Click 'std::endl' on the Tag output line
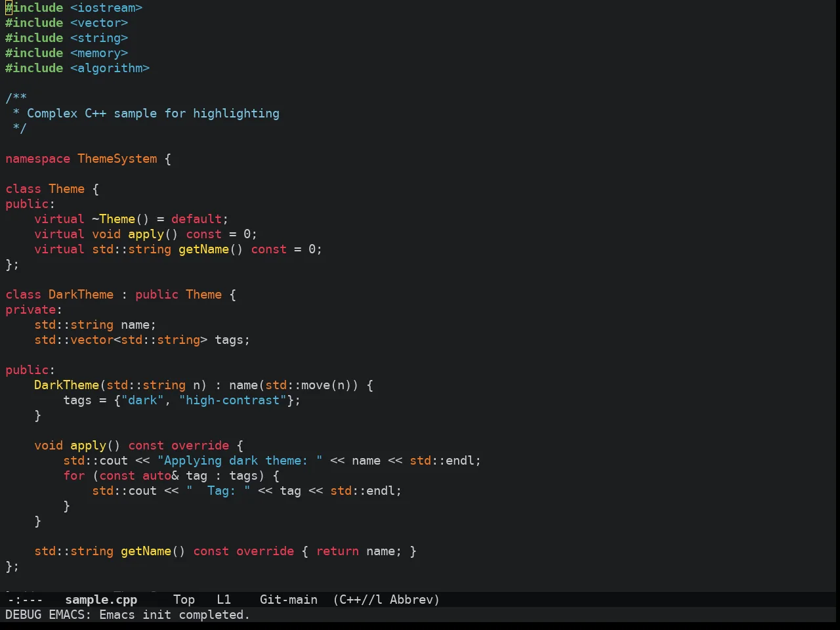This screenshot has width=840, height=630. 362,491
